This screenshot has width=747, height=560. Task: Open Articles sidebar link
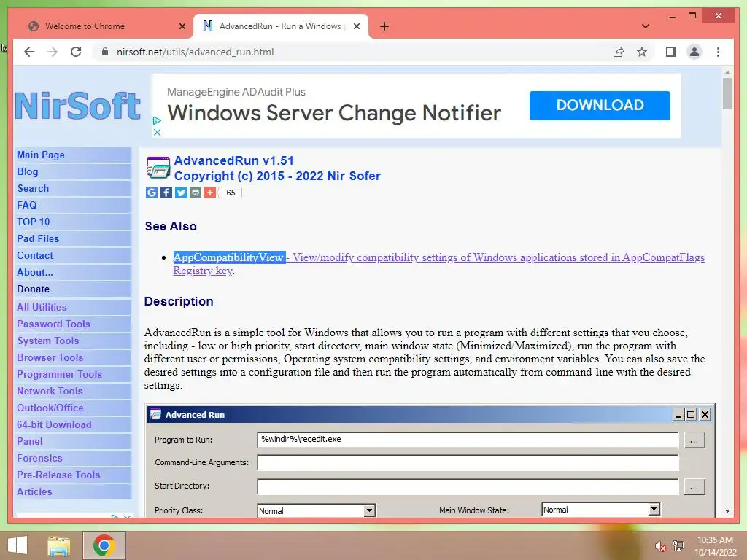(x=34, y=491)
